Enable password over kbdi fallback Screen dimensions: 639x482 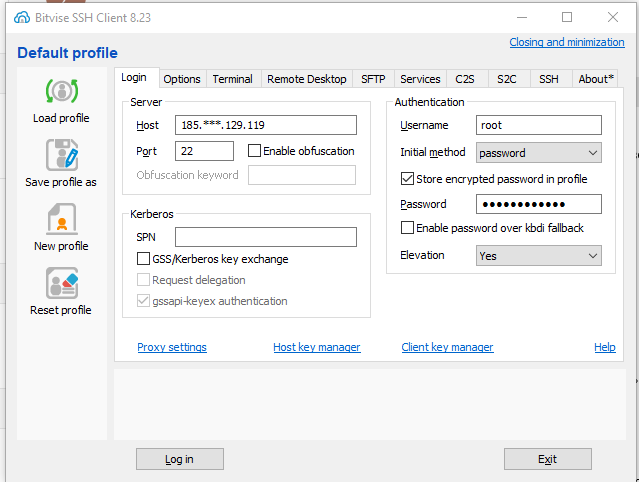click(407, 228)
